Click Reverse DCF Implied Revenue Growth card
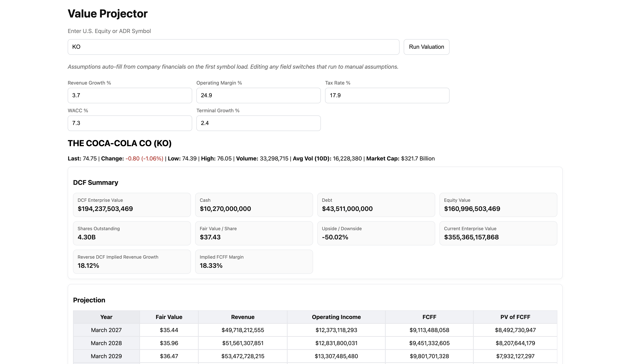This screenshot has width=630, height=364. pyautogui.click(x=132, y=262)
